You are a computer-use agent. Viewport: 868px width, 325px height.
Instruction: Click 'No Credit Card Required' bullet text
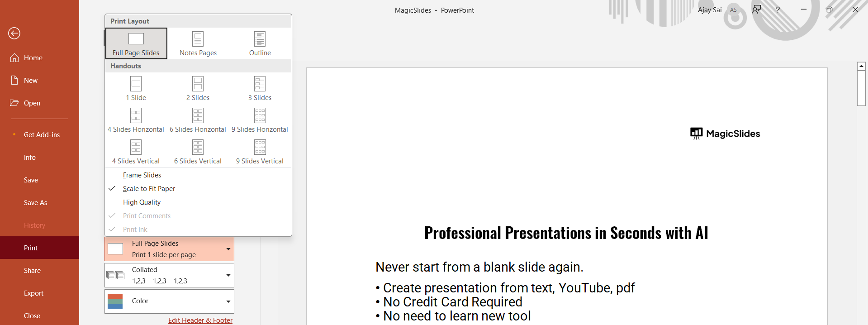pyautogui.click(x=453, y=302)
